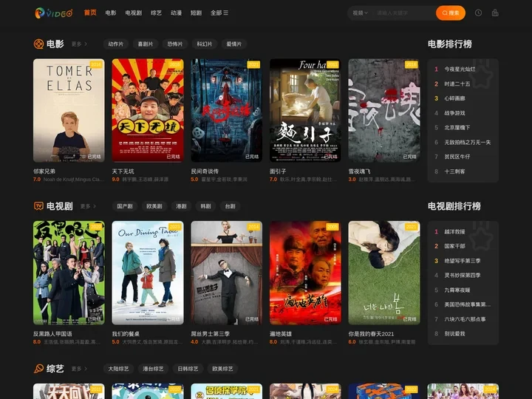Expand 更多 next to 电影 heading
Image resolution: width=532 pixels, height=399 pixels.
[79, 44]
